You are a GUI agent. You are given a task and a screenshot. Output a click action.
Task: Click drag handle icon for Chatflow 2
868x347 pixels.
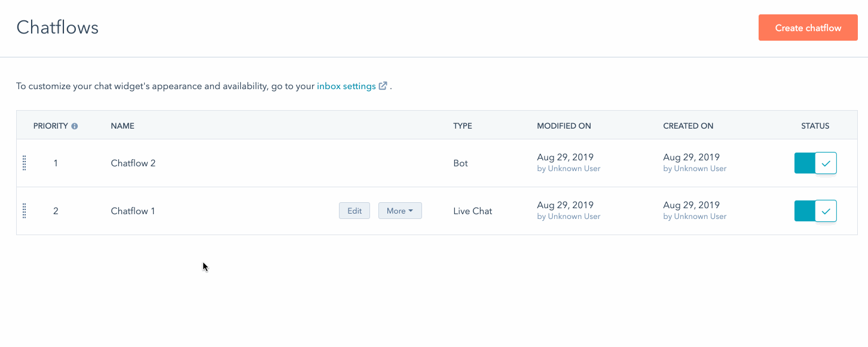[x=25, y=163]
